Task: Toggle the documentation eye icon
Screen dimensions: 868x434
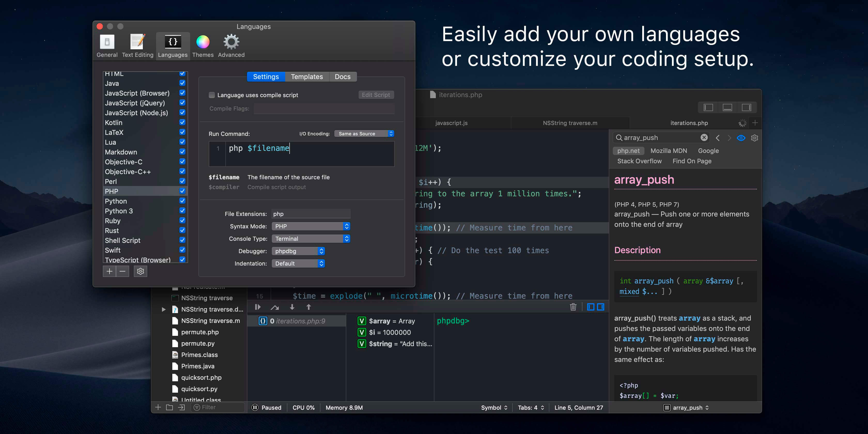Action: [x=741, y=138]
